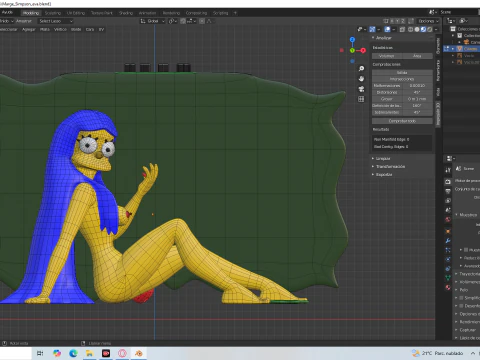Viewport: 480px width, 360px height.
Task: Open the Global transform orientation dropdown
Action: tap(153, 21)
